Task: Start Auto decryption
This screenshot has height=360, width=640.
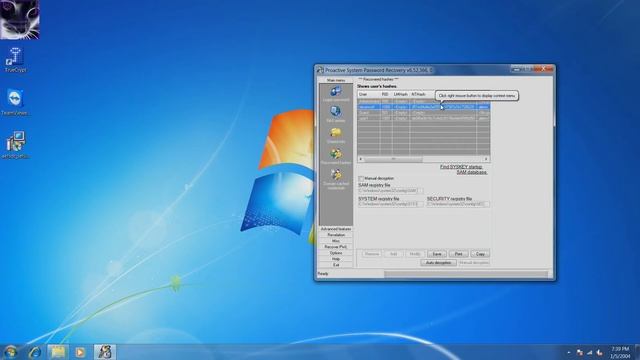Action: [x=438, y=263]
